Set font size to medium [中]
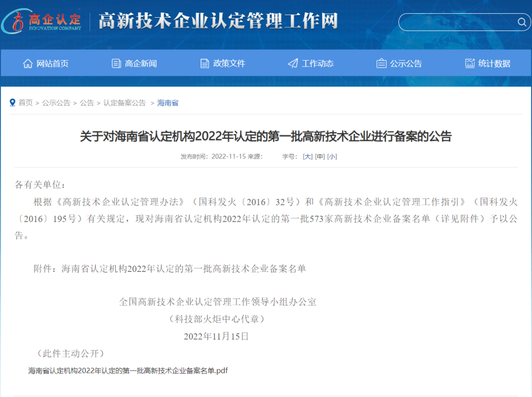This screenshot has height=397, width=532. [320, 157]
